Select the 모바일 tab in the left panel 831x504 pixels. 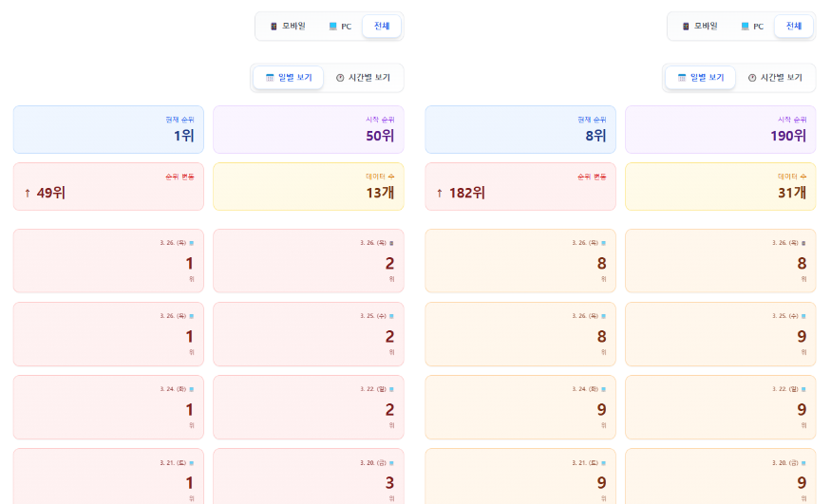click(288, 26)
